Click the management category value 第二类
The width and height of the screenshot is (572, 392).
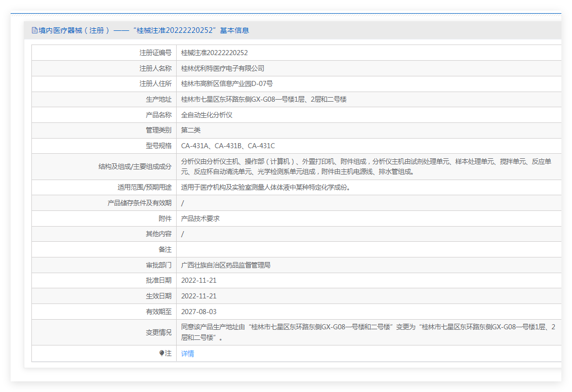coord(191,130)
